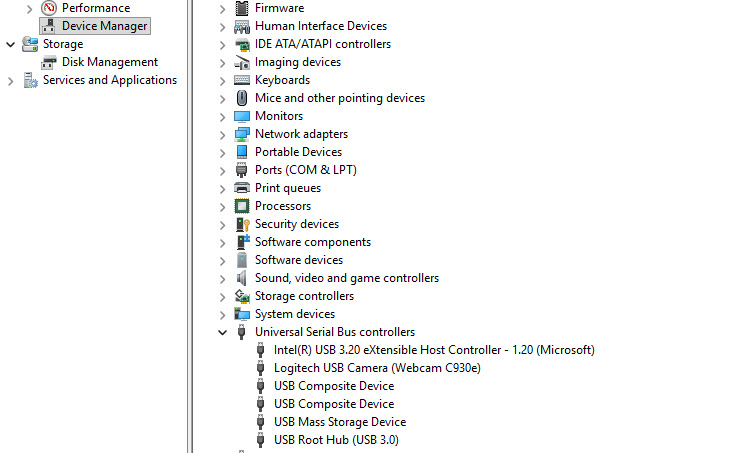Select the Software devices label

pyautogui.click(x=299, y=260)
